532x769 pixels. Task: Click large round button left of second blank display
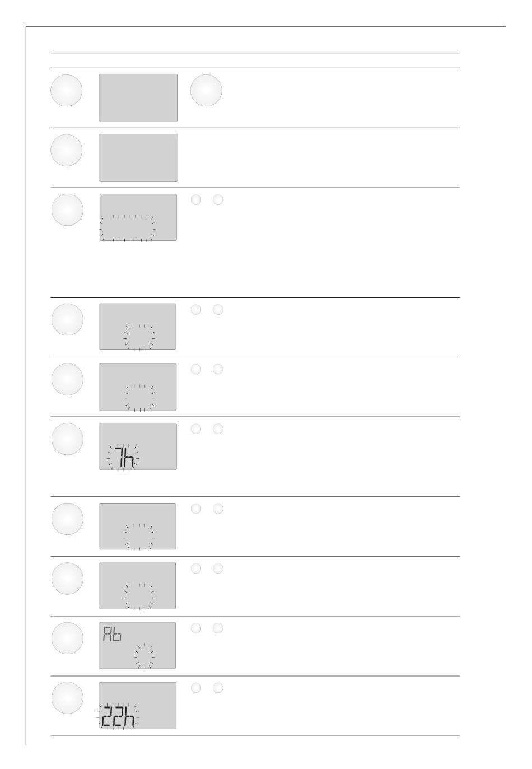pos(67,150)
